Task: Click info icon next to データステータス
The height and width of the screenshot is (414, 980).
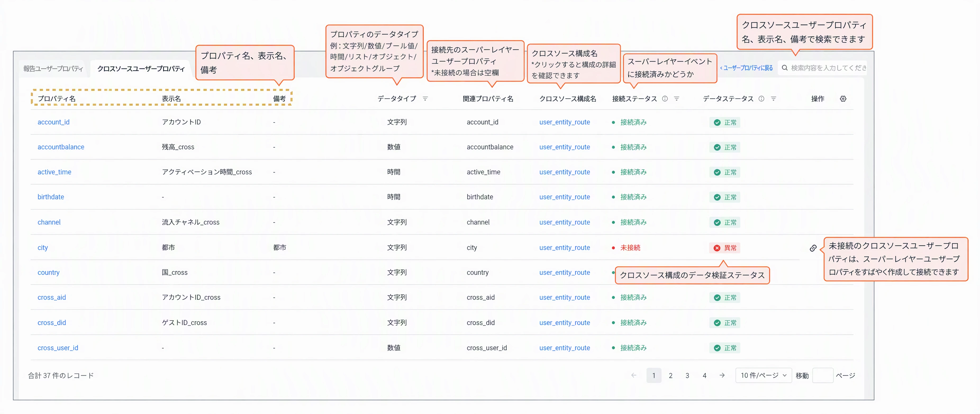Action: (761, 98)
